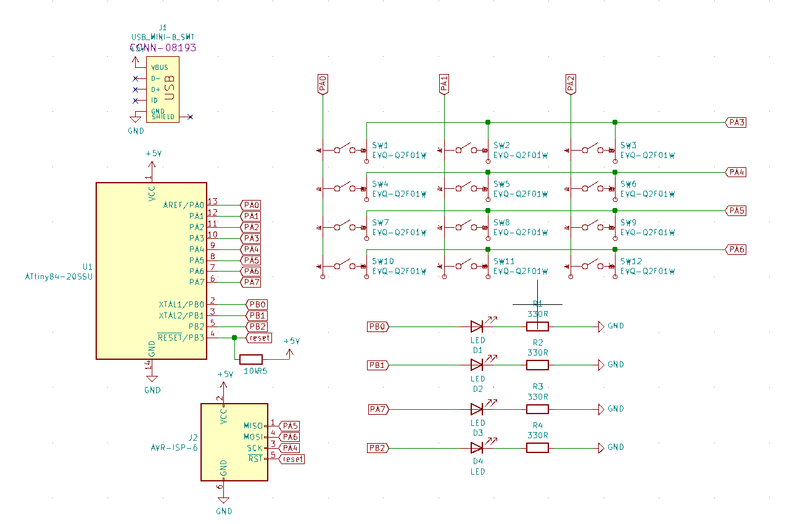Click PA0 label above the switch matrix
Screen dimensions: 800x524
click(322, 84)
